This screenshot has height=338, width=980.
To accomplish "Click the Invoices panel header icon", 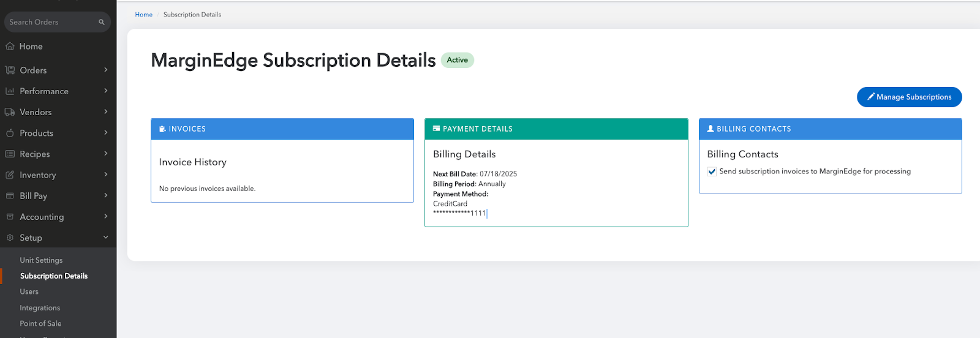I will click(x=162, y=129).
